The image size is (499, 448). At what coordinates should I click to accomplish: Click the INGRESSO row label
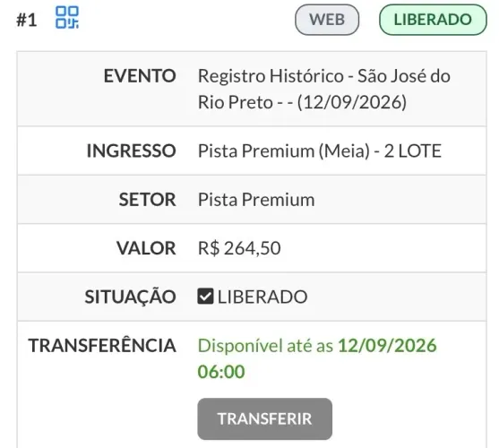click(x=131, y=151)
